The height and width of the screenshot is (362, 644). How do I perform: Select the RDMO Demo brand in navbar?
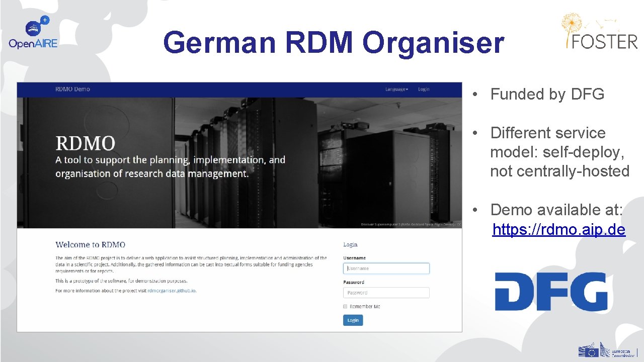click(x=72, y=89)
